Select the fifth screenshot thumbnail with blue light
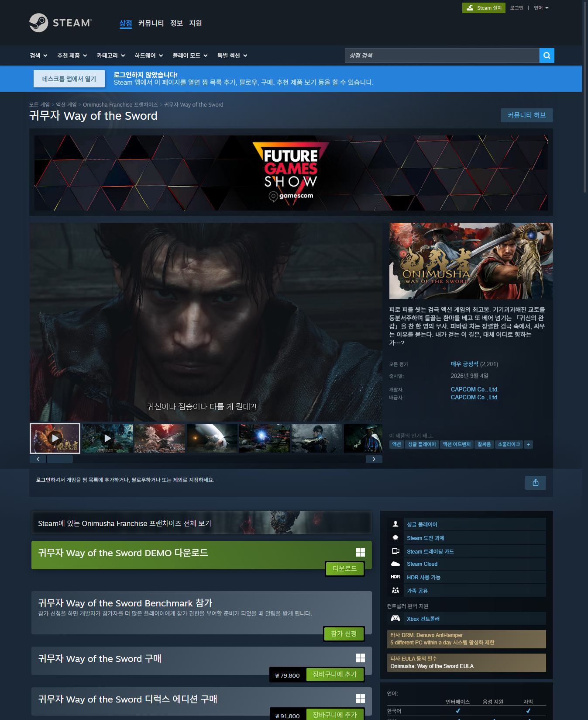The height and width of the screenshot is (720, 588). point(265,438)
